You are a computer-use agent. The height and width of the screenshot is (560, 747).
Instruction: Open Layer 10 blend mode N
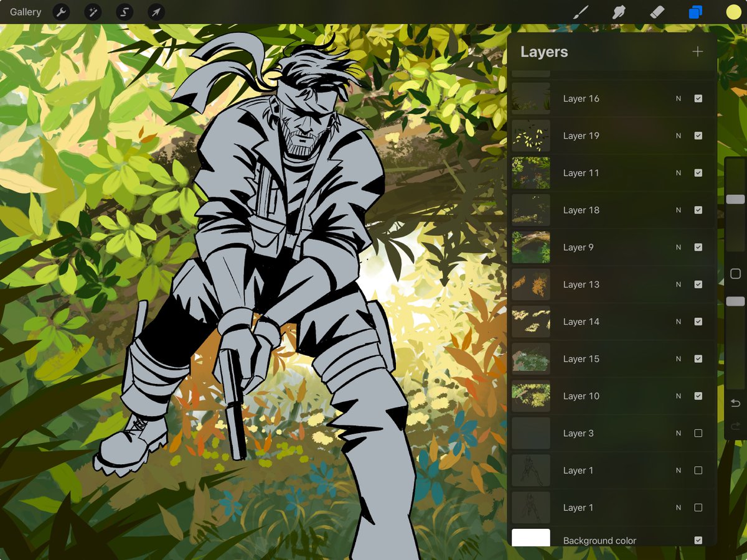click(x=679, y=396)
